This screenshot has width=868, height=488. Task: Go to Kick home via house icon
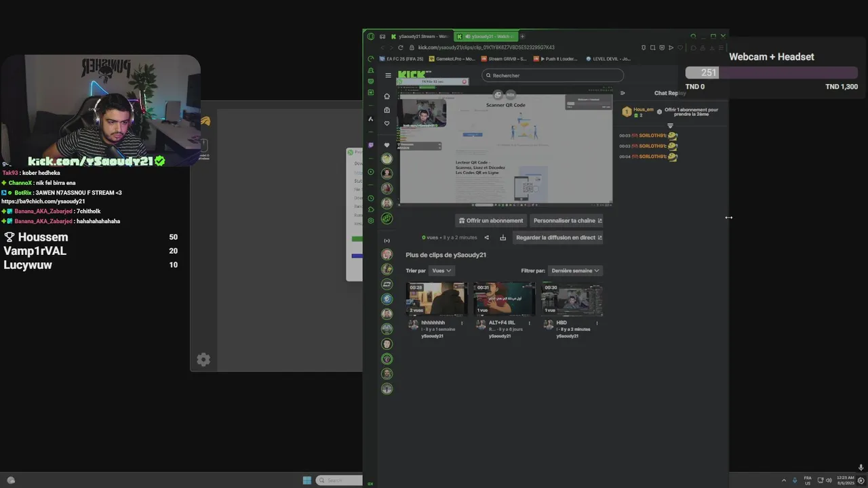[x=387, y=96]
